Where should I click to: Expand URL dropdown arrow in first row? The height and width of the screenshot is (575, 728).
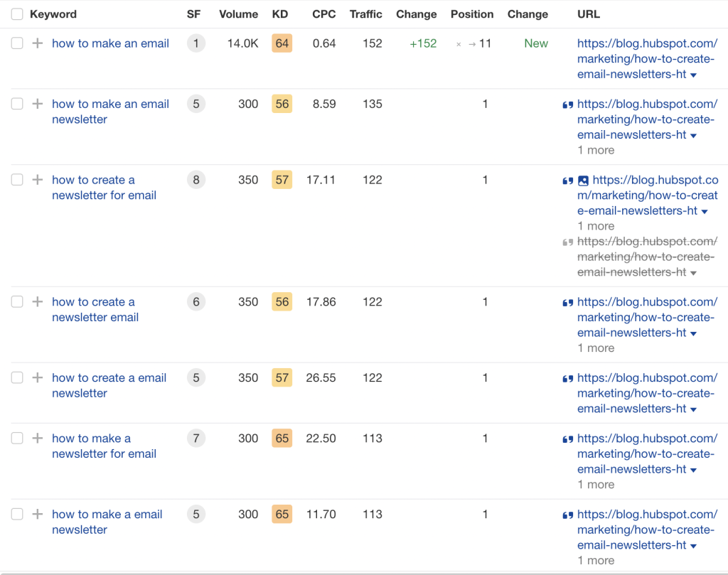(693, 75)
